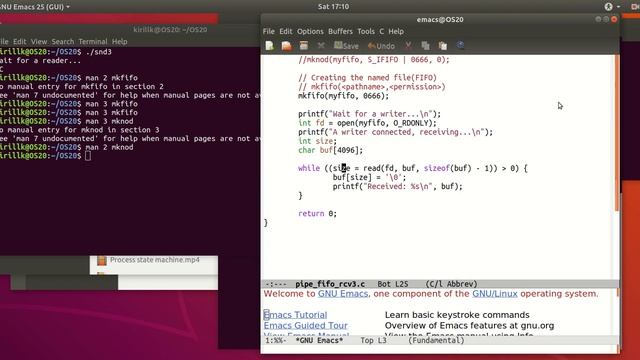This screenshot has width=640, height=360.
Task: Click the Cut scissors icon in Emacs
Action: 408,46
